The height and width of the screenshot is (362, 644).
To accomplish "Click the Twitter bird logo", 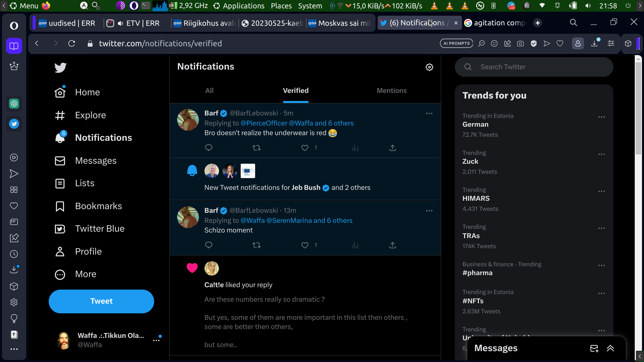I will pos(60,68).
